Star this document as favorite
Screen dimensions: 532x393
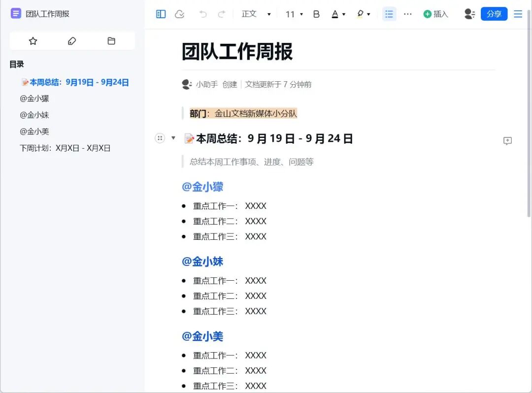(33, 41)
